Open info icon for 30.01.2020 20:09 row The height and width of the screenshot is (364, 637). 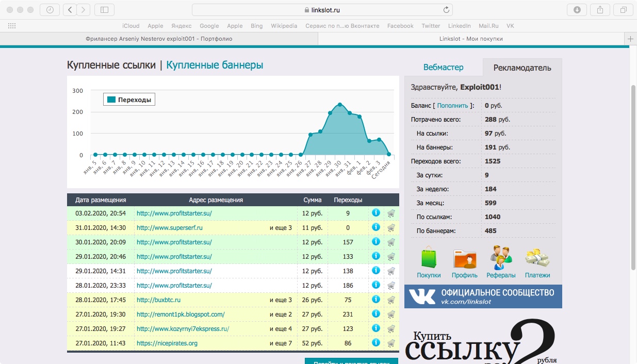376,241
